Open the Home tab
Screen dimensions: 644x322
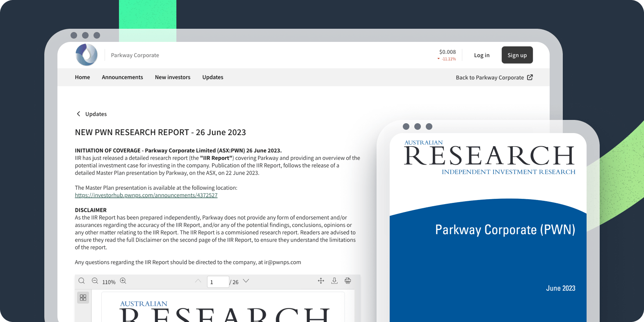pyautogui.click(x=82, y=77)
